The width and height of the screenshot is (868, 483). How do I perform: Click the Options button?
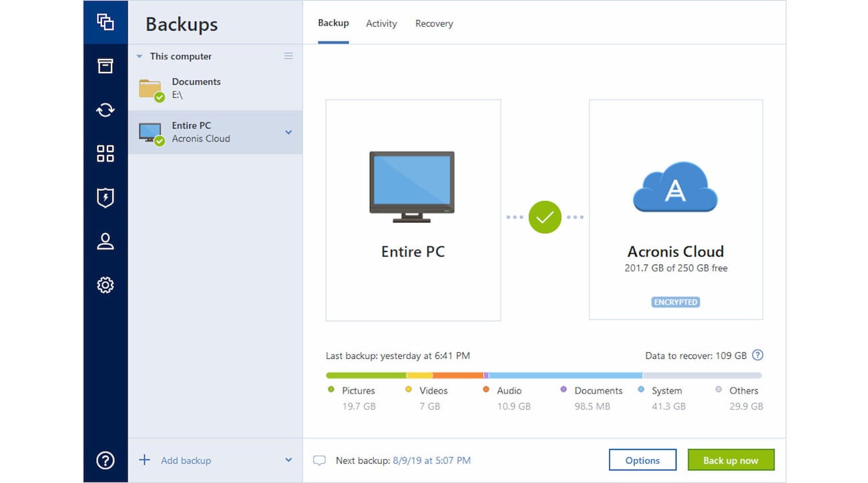click(642, 460)
